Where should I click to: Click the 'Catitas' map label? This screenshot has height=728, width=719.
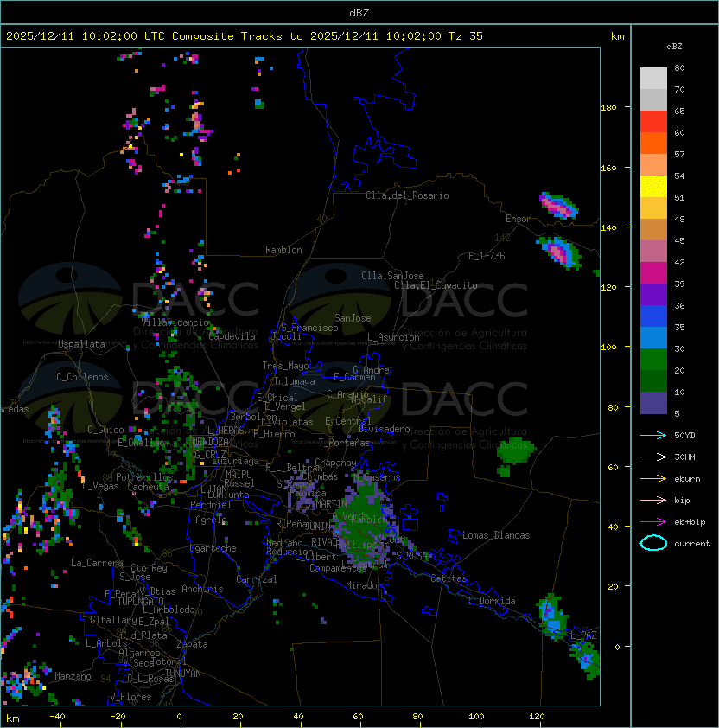pos(449,578)
